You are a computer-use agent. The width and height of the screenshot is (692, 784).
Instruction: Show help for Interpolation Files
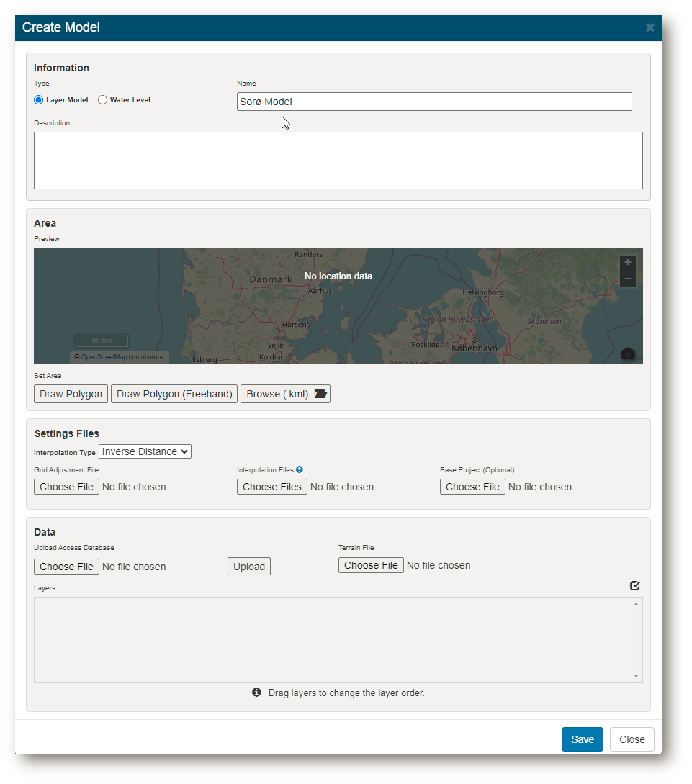[x=300, y=469]
